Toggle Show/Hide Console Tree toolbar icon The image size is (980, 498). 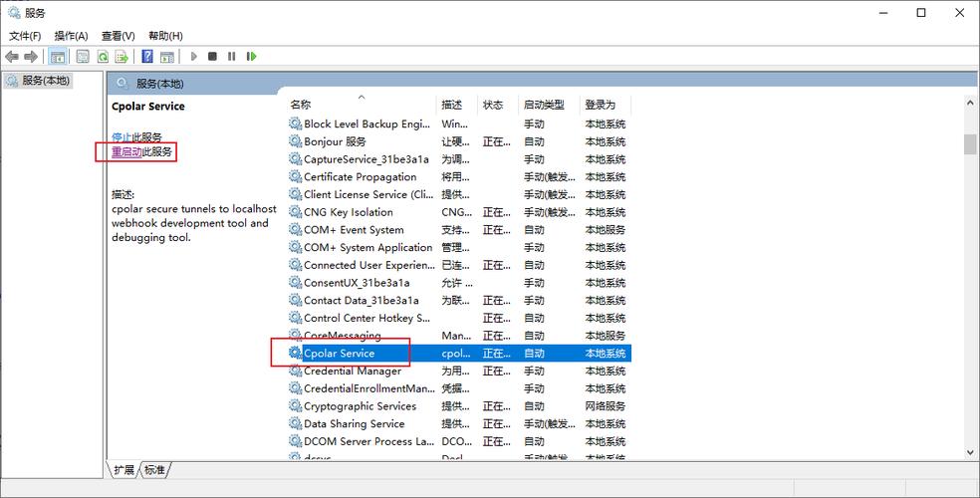[58, 57]
